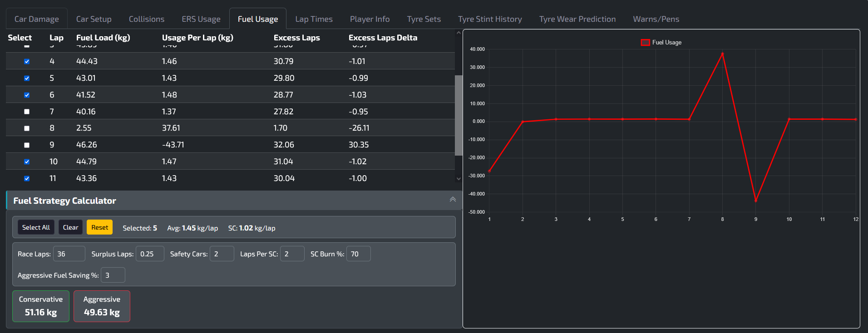
Task: Click the 31.04 excess laps cell
Action: click(x=283, y=162)
